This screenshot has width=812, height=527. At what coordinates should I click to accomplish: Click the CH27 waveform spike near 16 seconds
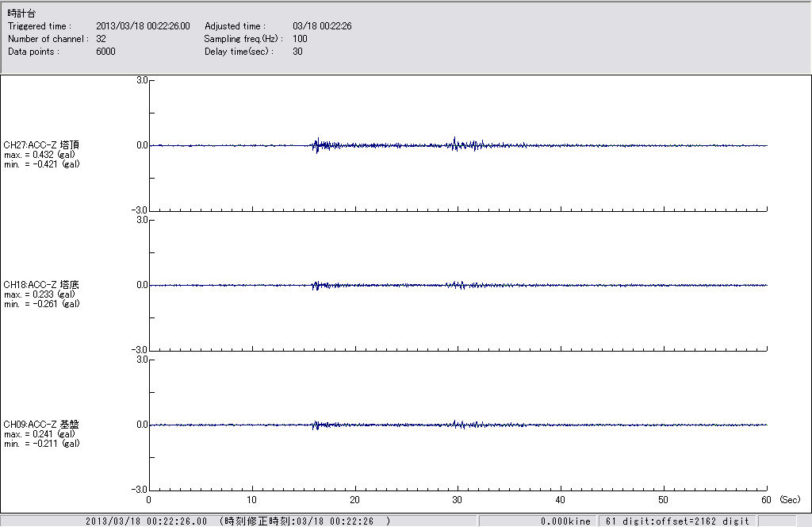pyautogui.click(x=316, y=145)
